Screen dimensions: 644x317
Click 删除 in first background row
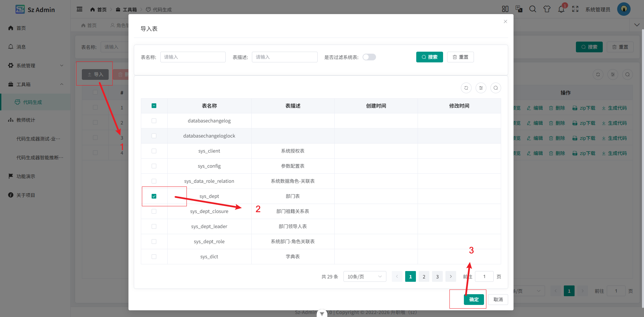(x=557, y=108)
